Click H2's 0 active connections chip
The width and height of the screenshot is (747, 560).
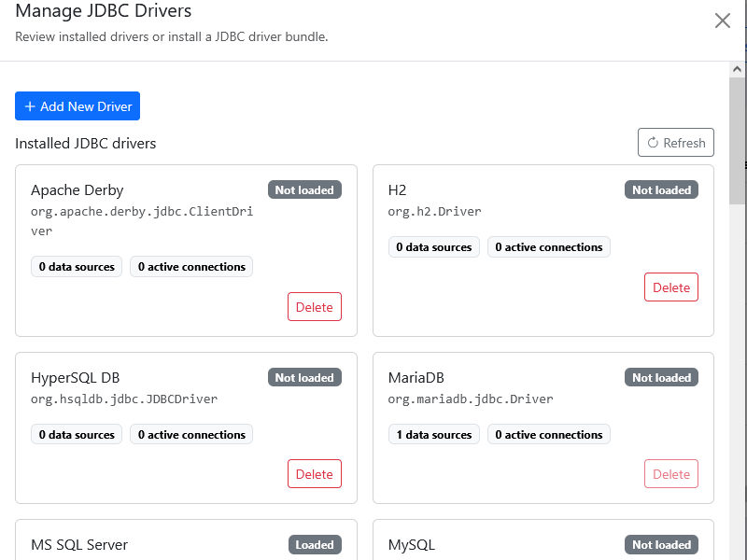pos(549,247)
